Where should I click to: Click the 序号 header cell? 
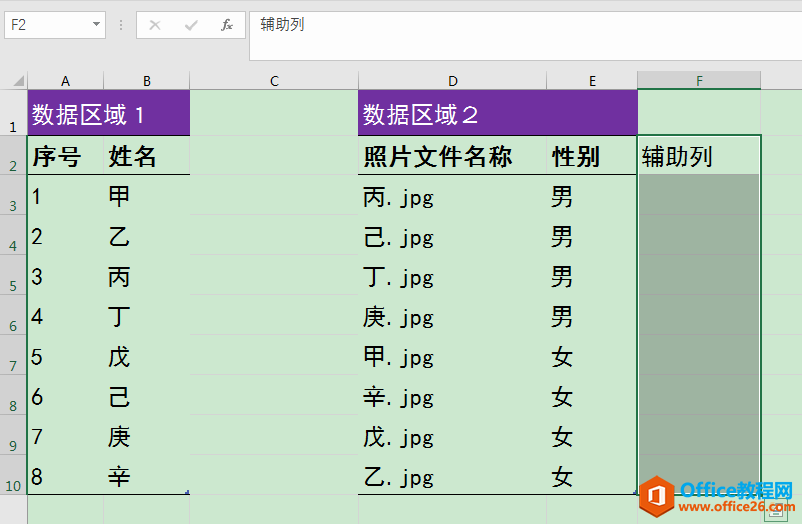65,156
